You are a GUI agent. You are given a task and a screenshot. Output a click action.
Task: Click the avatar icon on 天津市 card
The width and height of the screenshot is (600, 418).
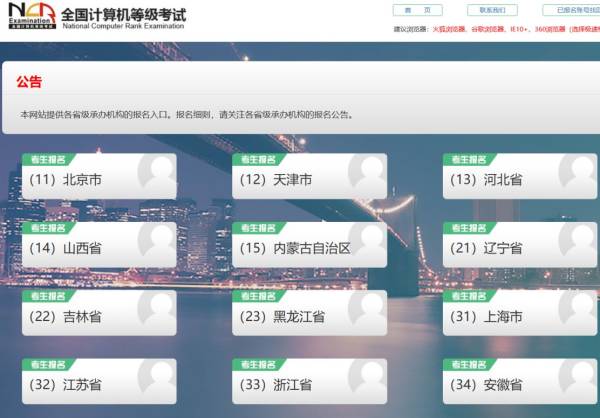367,172
